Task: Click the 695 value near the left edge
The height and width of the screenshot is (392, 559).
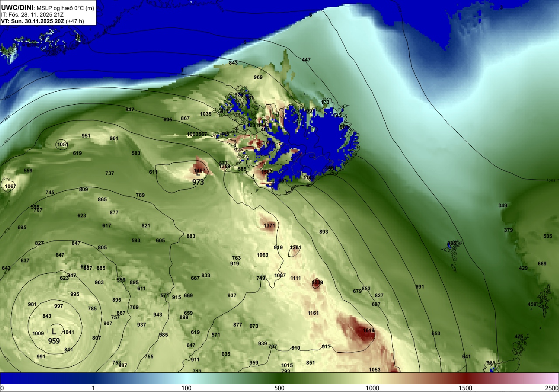Action: [22, 227]
